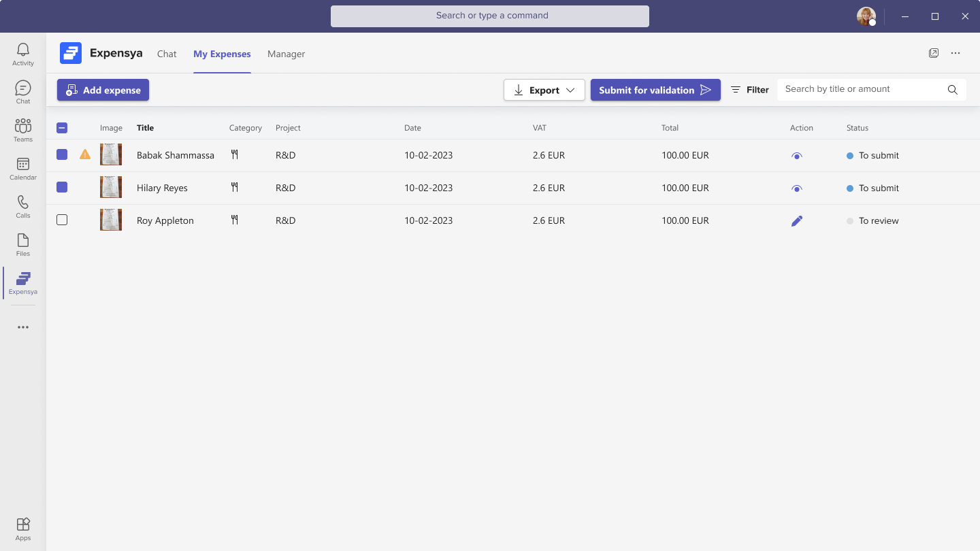Click the pop-out app icon at top right

pos(934,53)
